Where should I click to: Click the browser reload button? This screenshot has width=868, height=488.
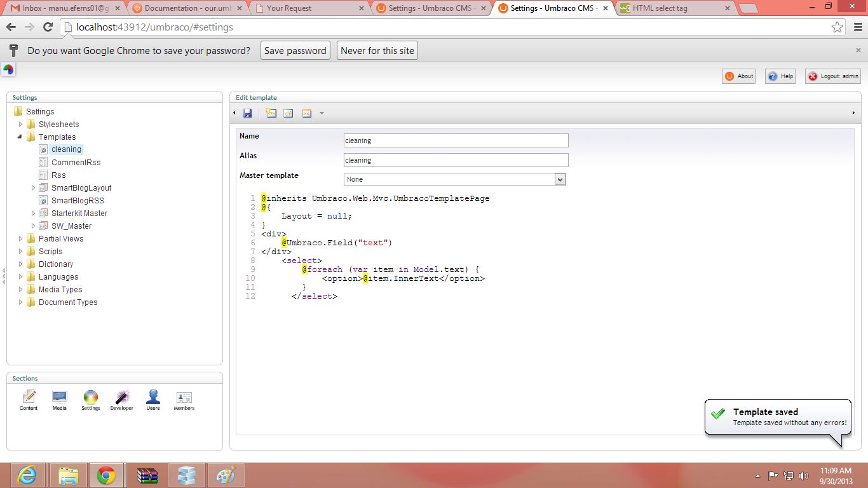48,27
